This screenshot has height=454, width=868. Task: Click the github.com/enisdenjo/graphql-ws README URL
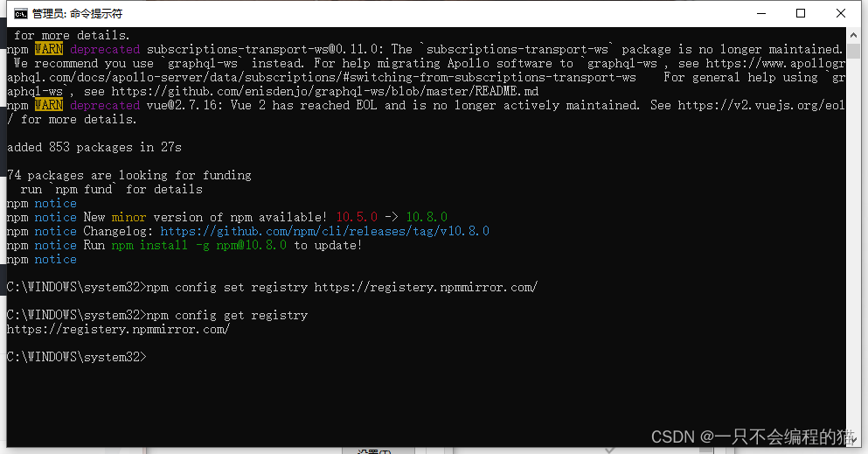click(325, 91)
